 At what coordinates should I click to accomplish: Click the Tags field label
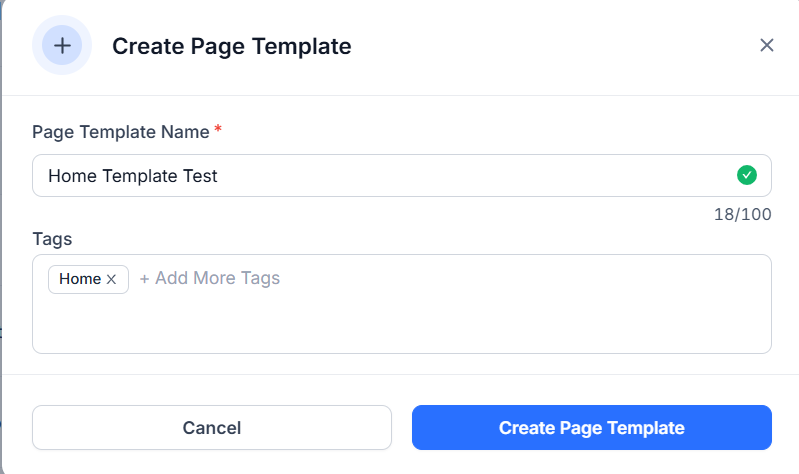(x=52, y=239)
